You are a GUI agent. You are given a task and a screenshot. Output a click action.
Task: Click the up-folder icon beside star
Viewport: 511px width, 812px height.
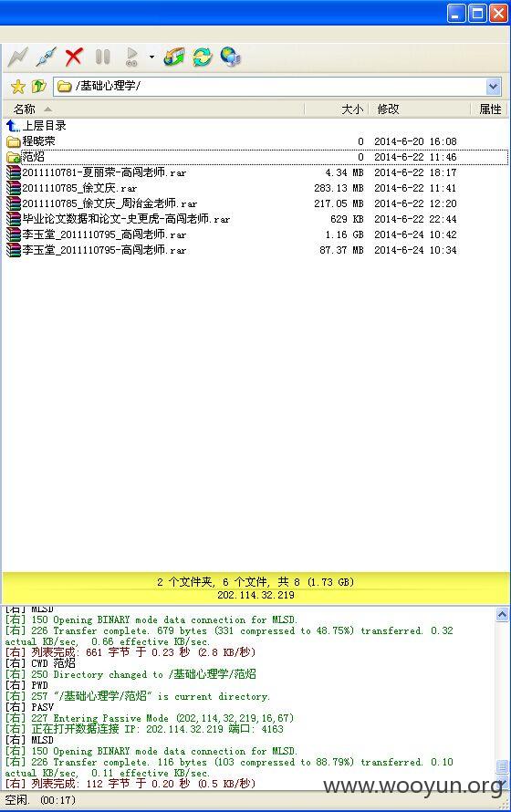point(39,86)
